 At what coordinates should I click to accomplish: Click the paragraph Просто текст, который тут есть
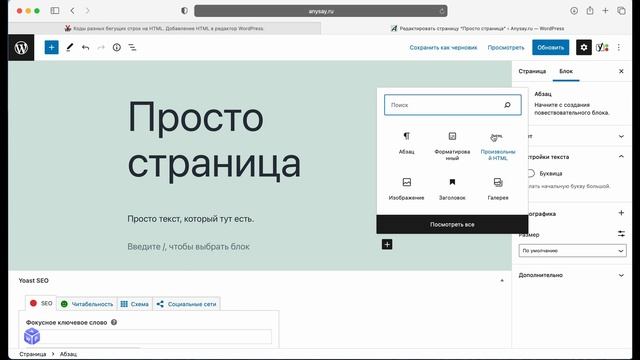click(x=191, y=219)
